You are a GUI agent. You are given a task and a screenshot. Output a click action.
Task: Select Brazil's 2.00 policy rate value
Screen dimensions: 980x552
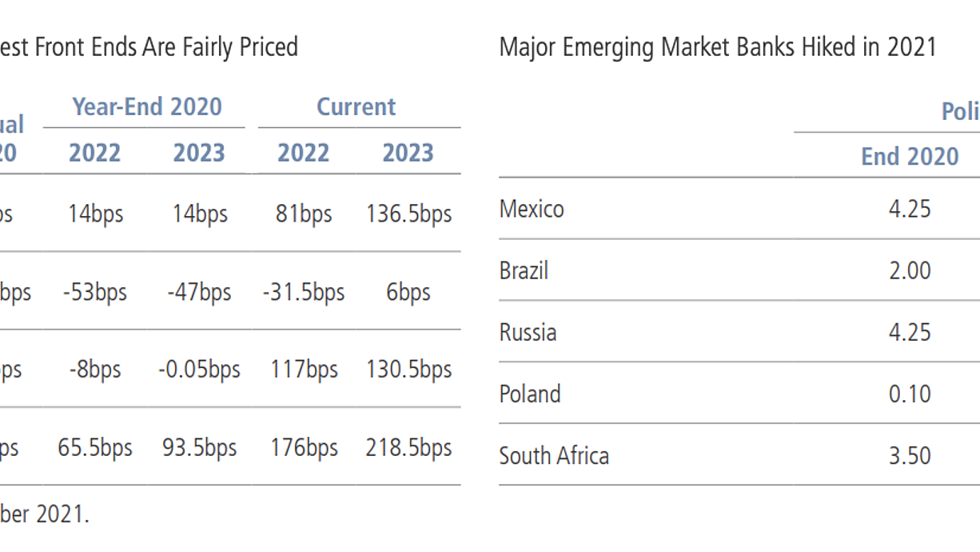pyautogui.click(x=910, y=270)
